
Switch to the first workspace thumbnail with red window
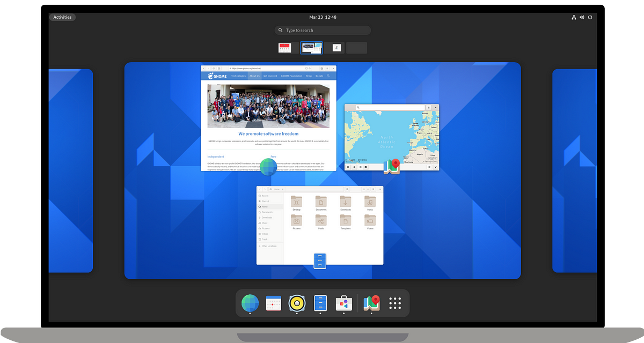point(288,48)
